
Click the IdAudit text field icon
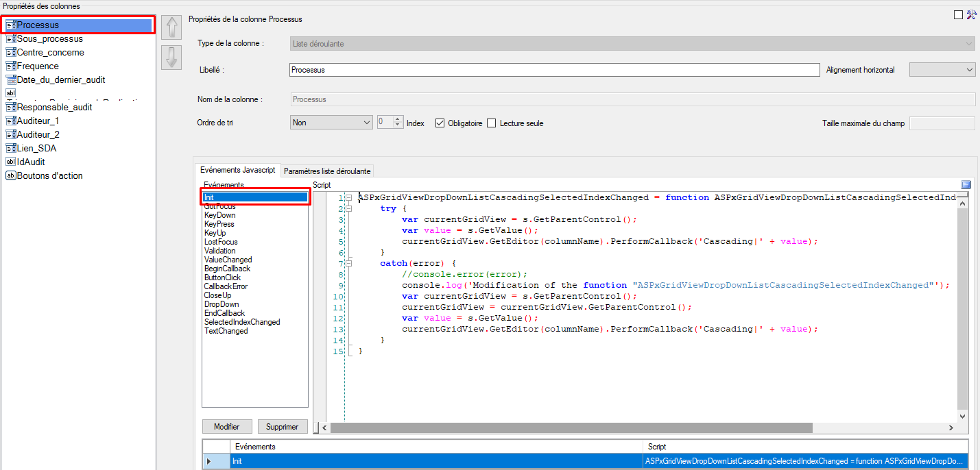point(10,162)
